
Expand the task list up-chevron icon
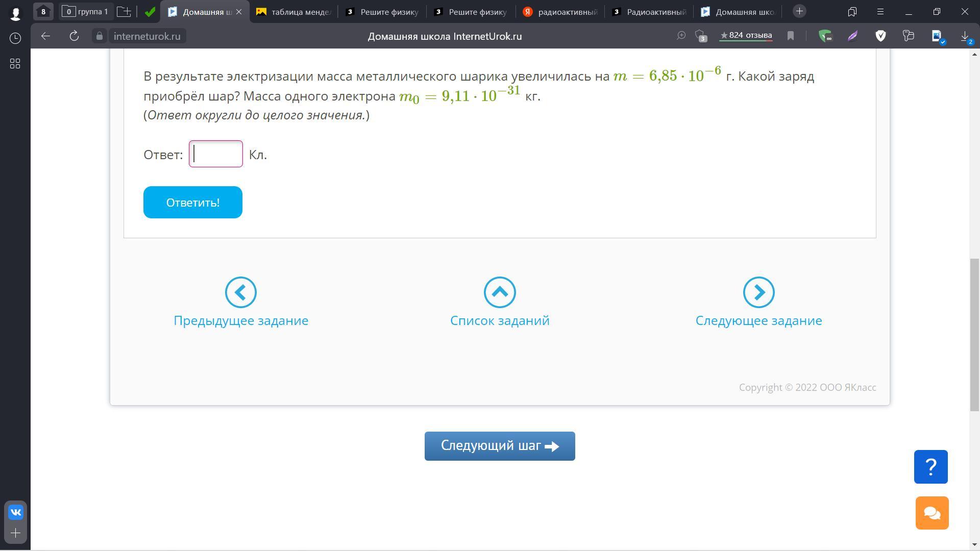pos(500,292)
